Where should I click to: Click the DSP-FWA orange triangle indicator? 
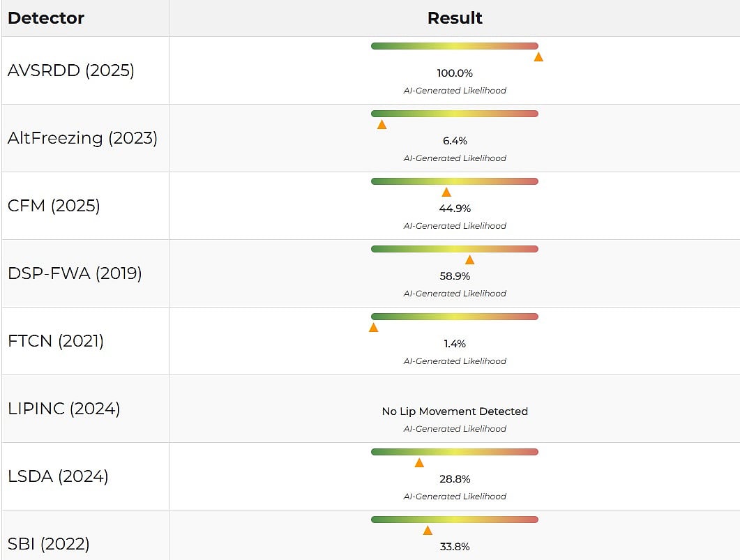pyautogui.click(x=469, y=260)
